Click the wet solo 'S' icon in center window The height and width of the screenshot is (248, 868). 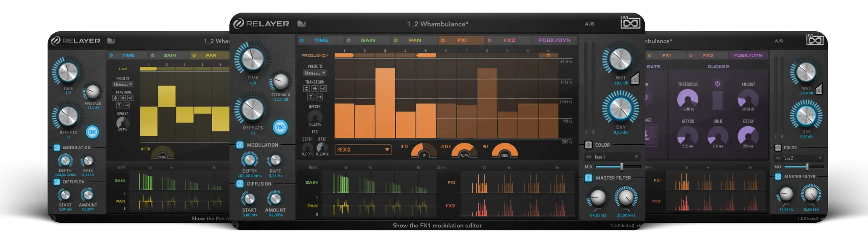[635, 79]
